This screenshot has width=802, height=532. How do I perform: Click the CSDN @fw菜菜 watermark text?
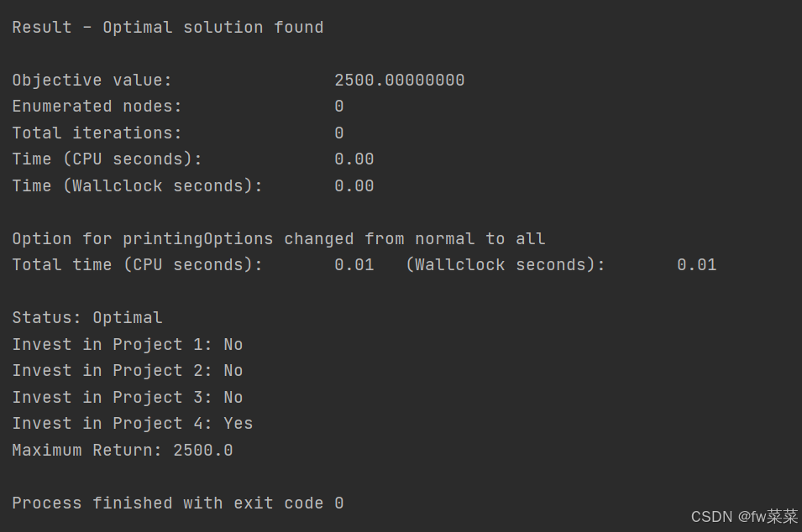pyautogui.click(x=743, y=517)
